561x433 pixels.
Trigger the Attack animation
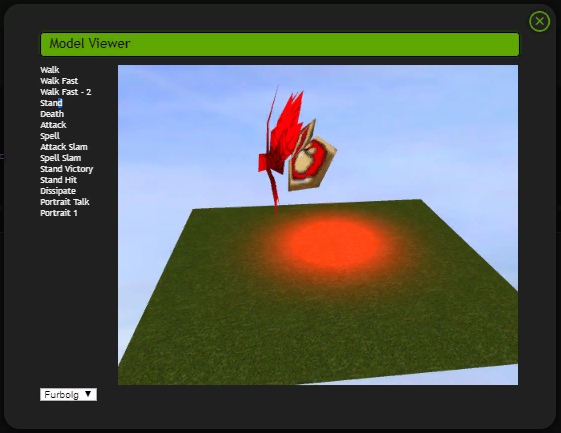pyautogui.click(x=53, y=125)
